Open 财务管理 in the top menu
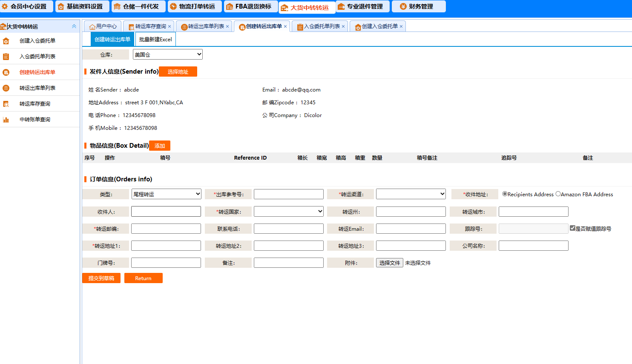This screenshot has width=632, height=364. [x=419, y=6]
